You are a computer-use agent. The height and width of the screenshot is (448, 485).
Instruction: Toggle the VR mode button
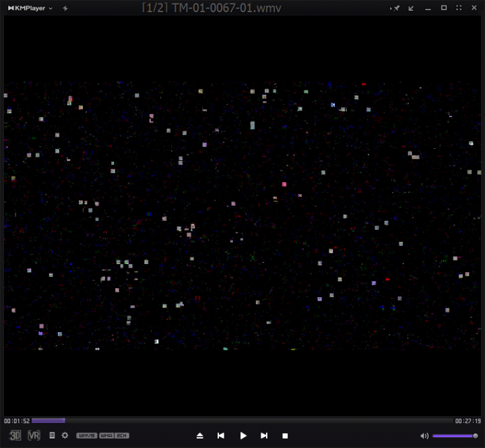pyautogui.click(x=34, y=436)
